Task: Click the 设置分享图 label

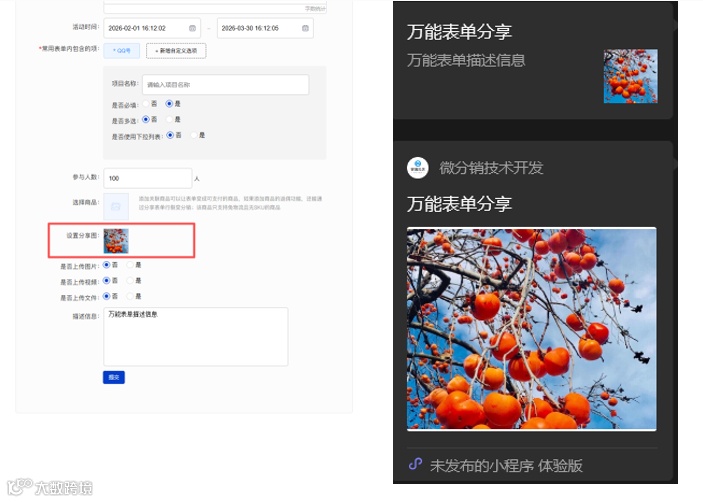Action: coord(82,235)
